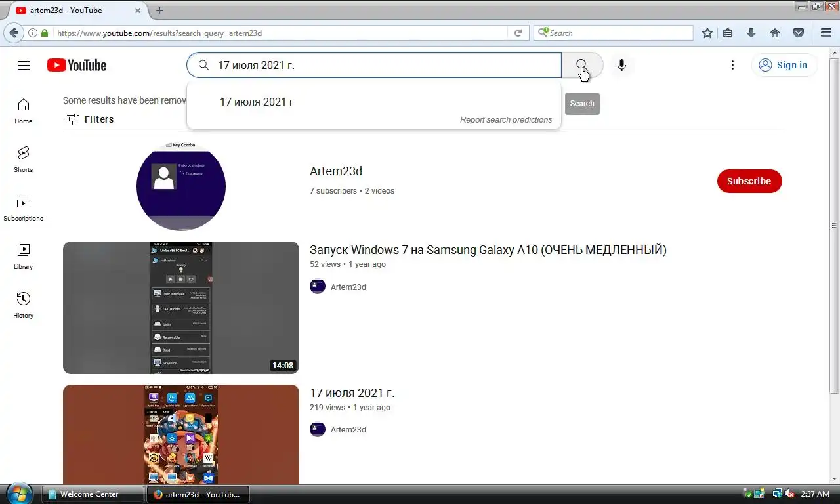Viewport: 840px width, 504px height.
Task: Go to browser home page icon
Action: 775,33
